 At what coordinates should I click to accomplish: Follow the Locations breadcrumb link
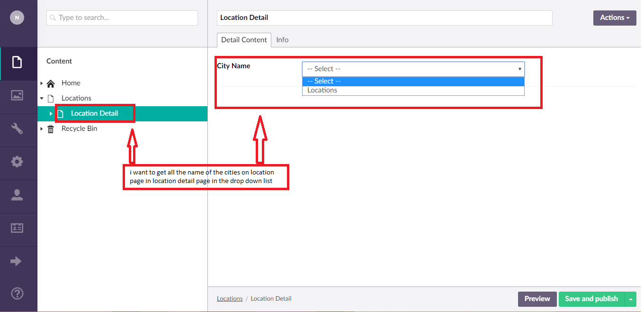tap(230, 299)
